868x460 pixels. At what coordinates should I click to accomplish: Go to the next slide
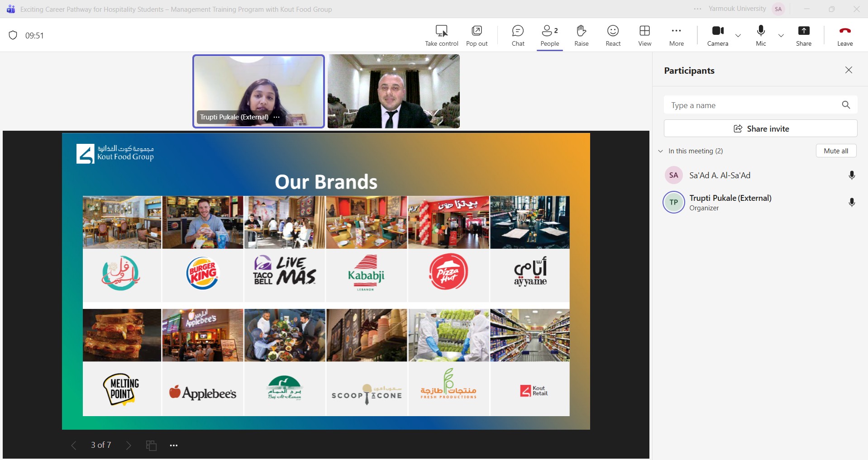coord(129,446)
